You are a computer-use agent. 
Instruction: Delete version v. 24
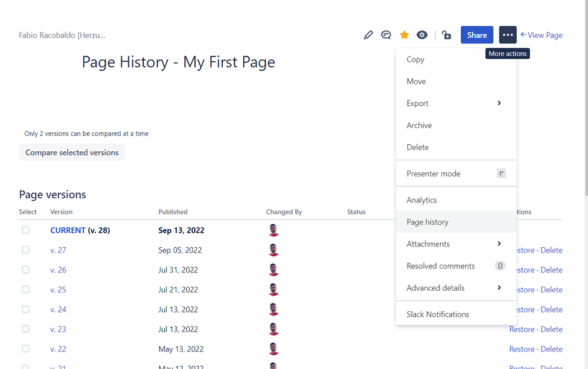point(551,310)
